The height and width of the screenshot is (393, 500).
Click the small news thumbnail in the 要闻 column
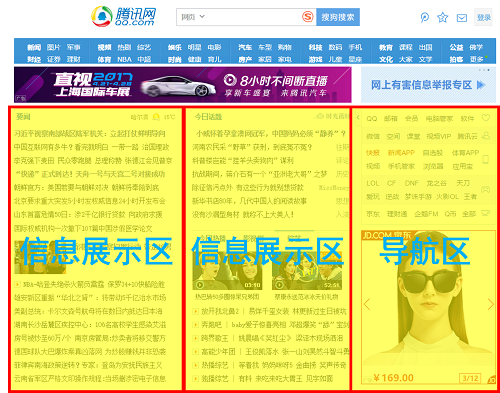(40, 257)
